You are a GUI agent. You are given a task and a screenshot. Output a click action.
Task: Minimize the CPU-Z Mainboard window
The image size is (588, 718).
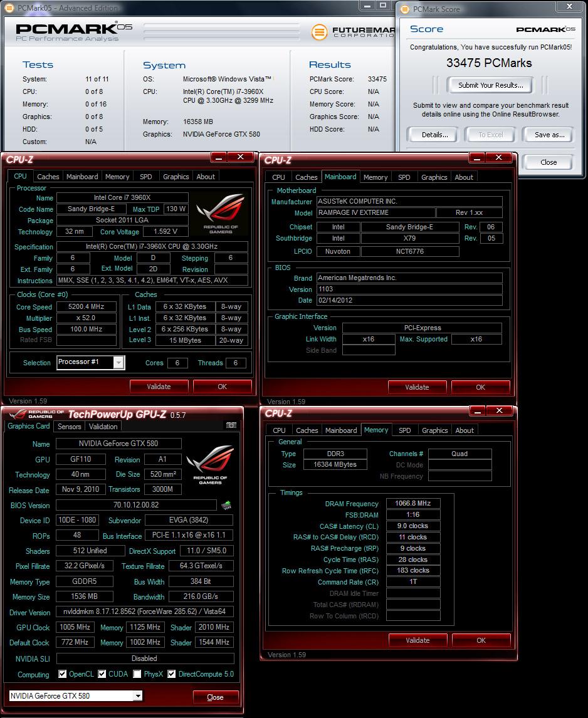[477, 157]
